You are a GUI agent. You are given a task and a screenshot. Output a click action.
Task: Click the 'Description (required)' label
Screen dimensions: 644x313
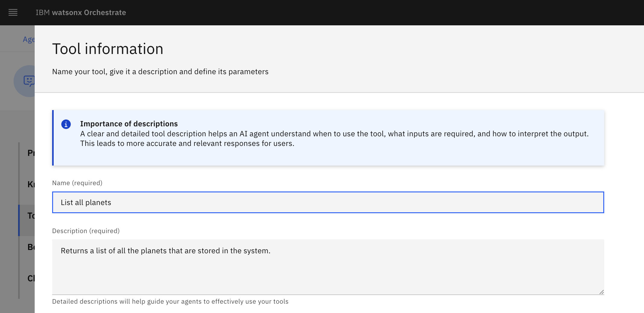pyautogui.click(x=86, y=231)
